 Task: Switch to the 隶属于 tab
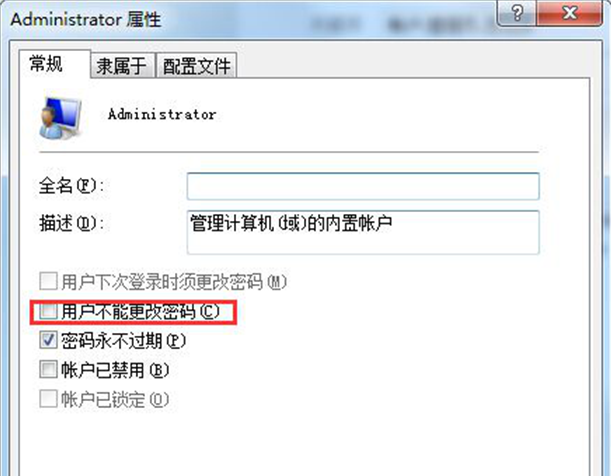pos(122,65)
